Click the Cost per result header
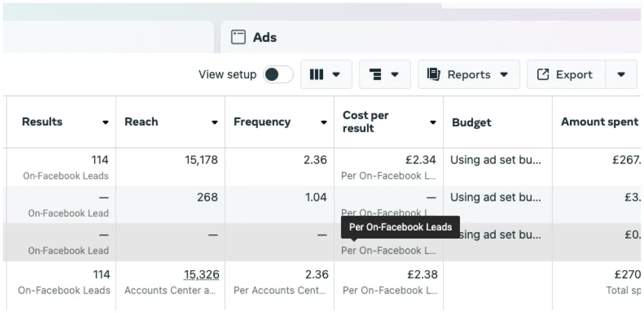Image resolution: width=644 pixels, height=313 pixels. click(x=365, y=122)
